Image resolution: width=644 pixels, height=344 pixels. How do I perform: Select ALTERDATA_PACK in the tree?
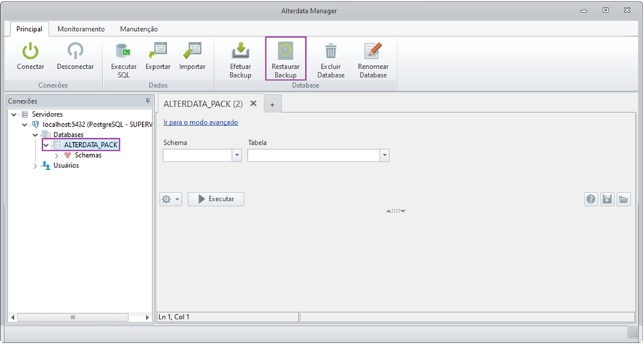(91, 145)
